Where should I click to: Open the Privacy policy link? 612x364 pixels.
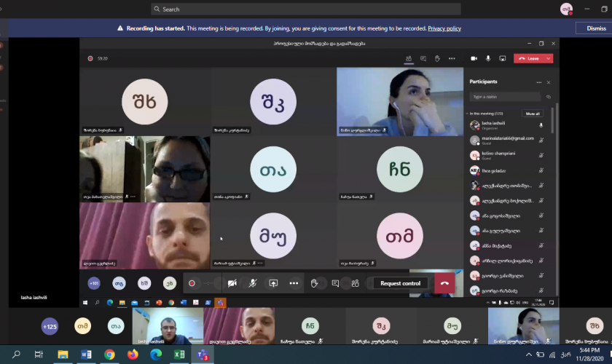click(444, 28)
